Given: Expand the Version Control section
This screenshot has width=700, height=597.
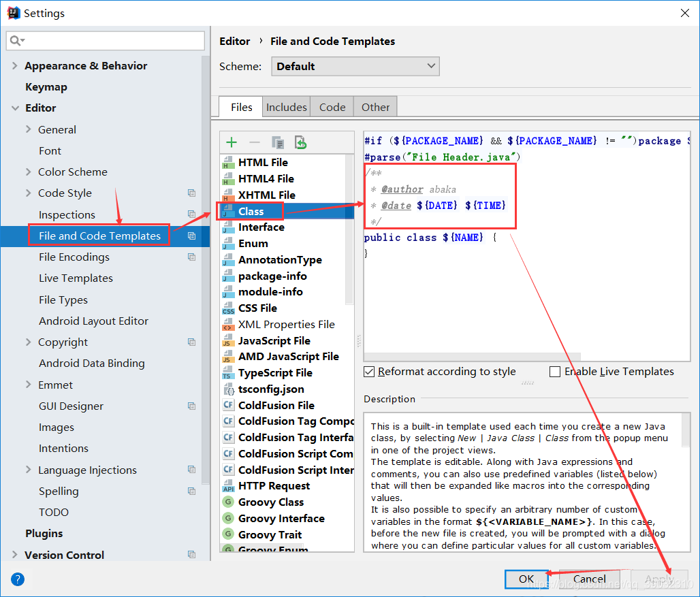Looking at the screenshot, I should pyautogui.click(x=15, y=555).
